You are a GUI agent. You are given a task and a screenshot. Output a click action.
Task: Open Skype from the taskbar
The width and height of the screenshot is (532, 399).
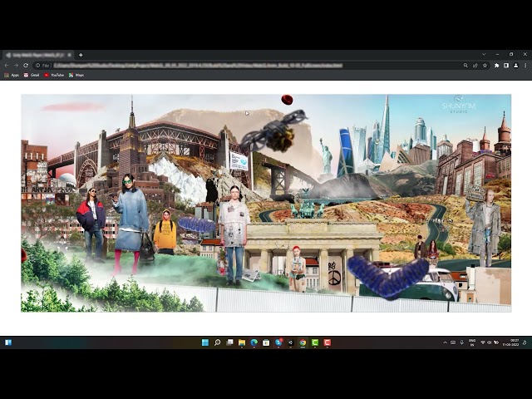click(x=278, y=342)
